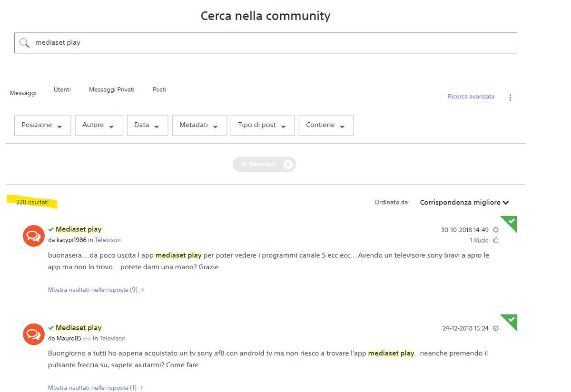Click clock icon next to 30-10-2018 date
Screen dimensions: 571x392
click(496, 230)
